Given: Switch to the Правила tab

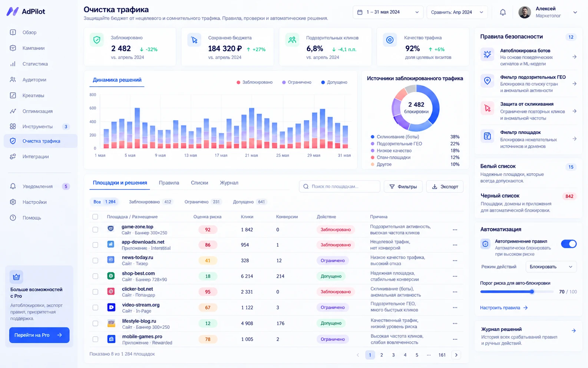Looking at the screenshot, I should tap(169, 183).
